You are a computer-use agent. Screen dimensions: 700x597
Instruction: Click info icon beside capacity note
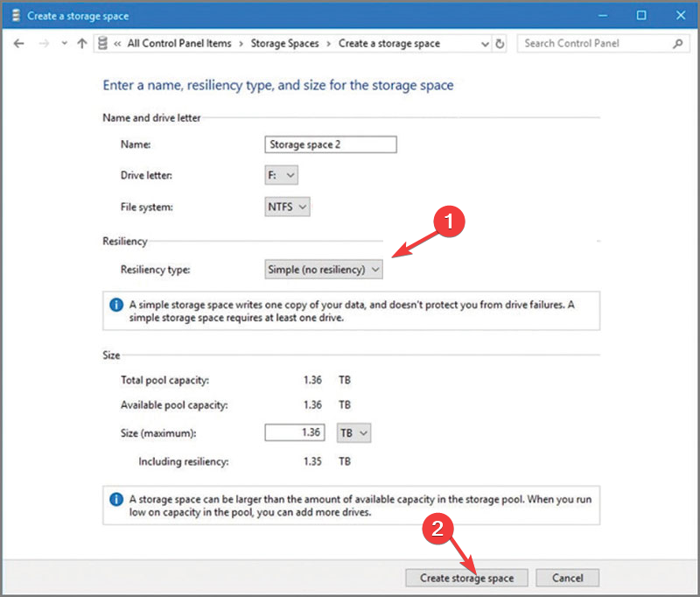pos(116,499)
